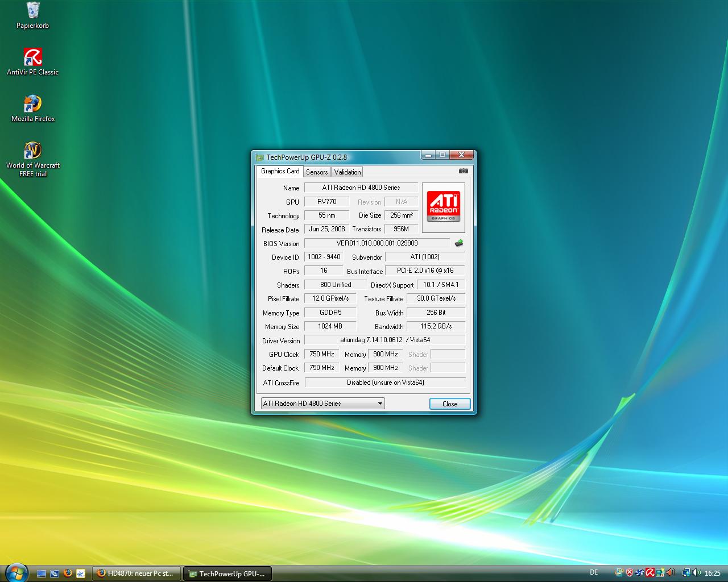Open the volume speaker tray icon
Screen dimensions: 728x582
pyautogui.click(x=697, y=572)
